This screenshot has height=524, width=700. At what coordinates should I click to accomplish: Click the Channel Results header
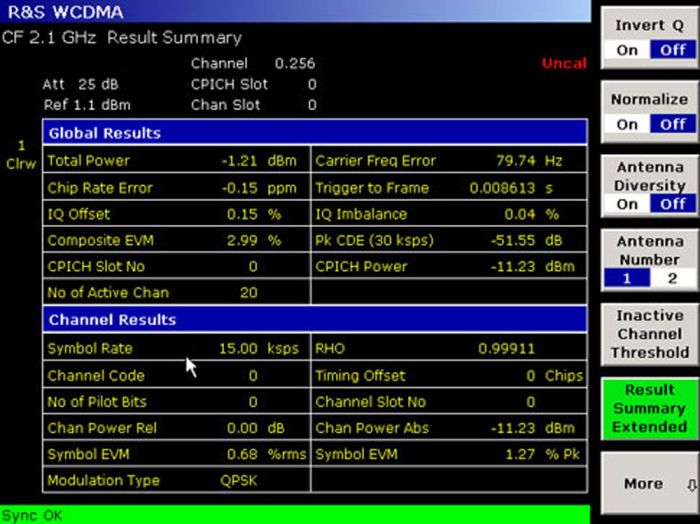click(x=315, y=320)
